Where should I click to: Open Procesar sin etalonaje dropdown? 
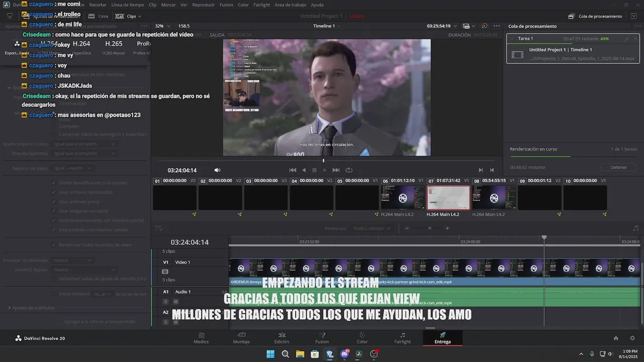[73, 260]
